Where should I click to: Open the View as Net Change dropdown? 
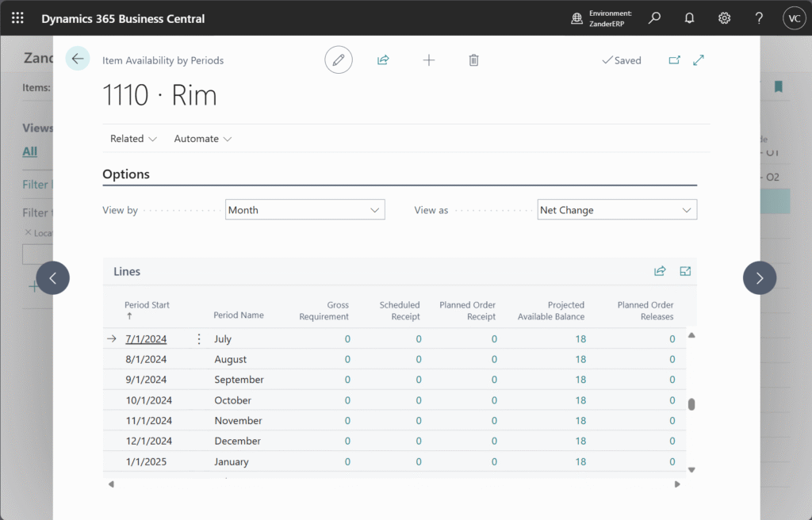tap(617, 210)
